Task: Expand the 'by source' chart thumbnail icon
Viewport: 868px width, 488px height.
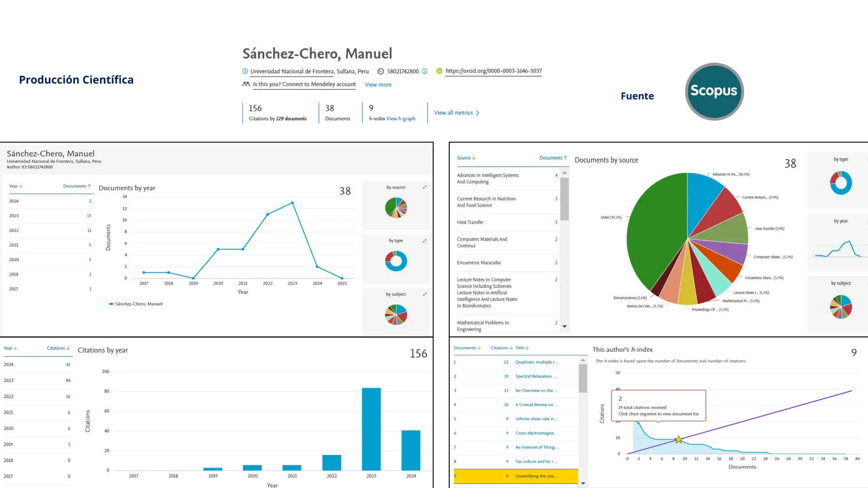Action: pos(425,187)
